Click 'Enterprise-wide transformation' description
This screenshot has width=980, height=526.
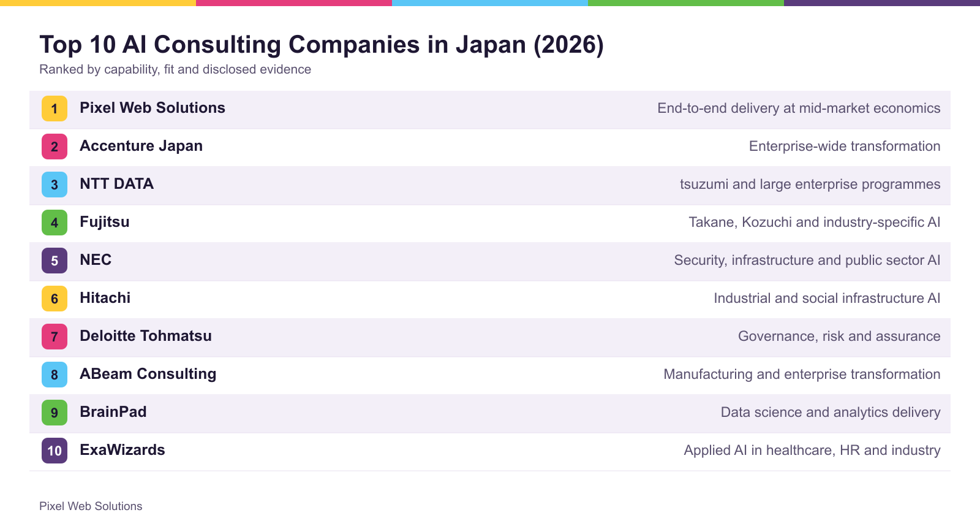click(845, 147)
